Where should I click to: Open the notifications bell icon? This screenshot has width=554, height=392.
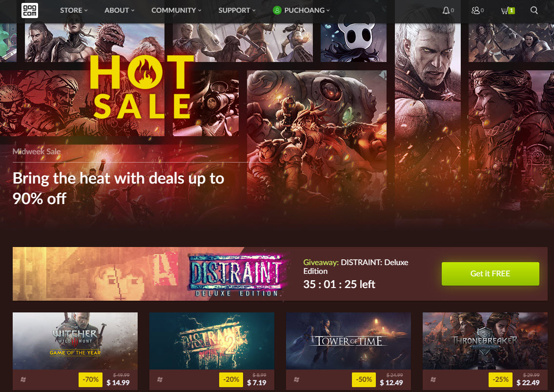(x=446, y=10)
